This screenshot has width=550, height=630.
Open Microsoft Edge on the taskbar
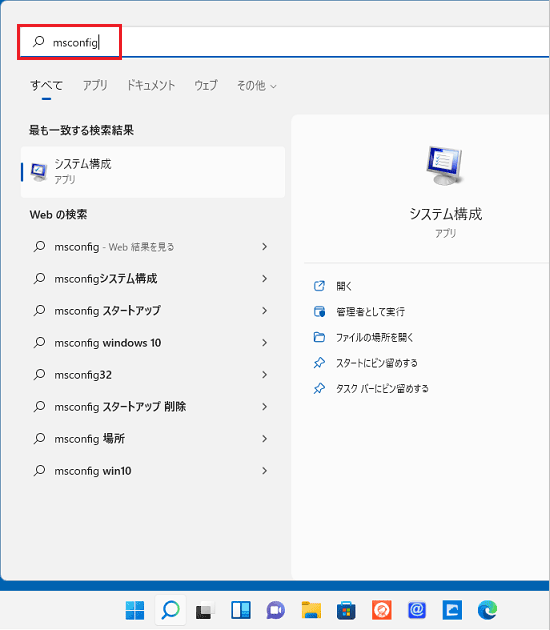click(487, 610)
